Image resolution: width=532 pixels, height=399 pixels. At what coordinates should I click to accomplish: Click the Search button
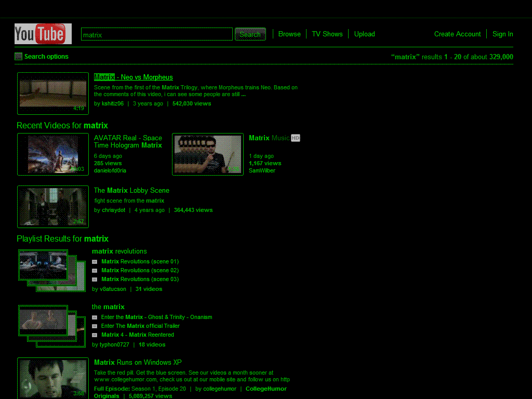coord(250,34)
